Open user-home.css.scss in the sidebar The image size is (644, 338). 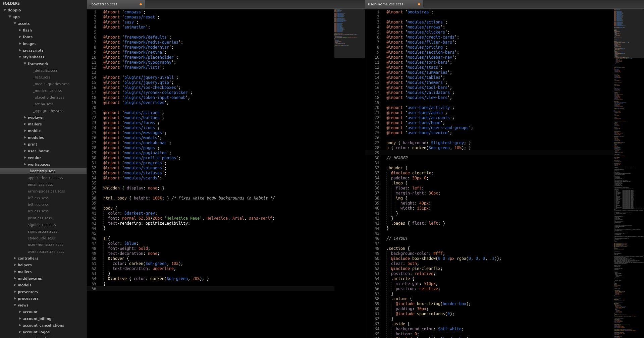(x=45, y=245)
